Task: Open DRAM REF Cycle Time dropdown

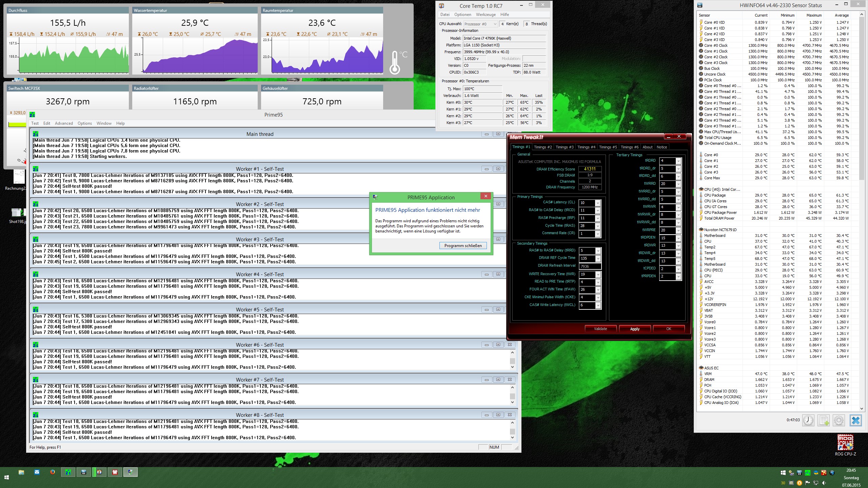Action: click(x=598, y=259)
